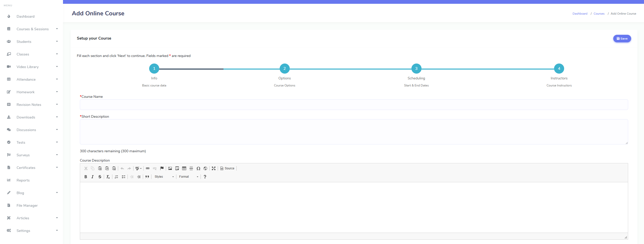
Task: Open the Format dropdown in the editor
Action: click(x=189, y=177)
